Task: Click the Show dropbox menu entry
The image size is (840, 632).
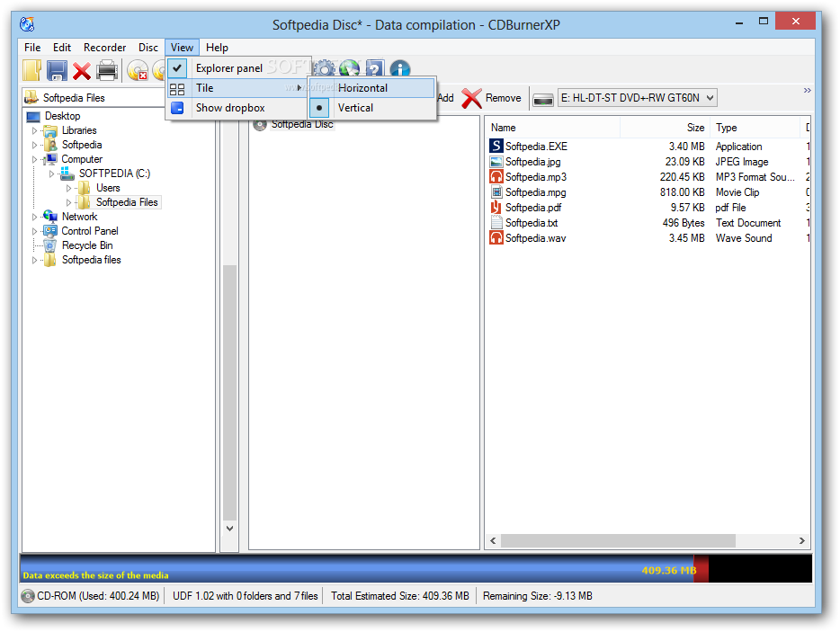Action: click(x=237, y=108)
